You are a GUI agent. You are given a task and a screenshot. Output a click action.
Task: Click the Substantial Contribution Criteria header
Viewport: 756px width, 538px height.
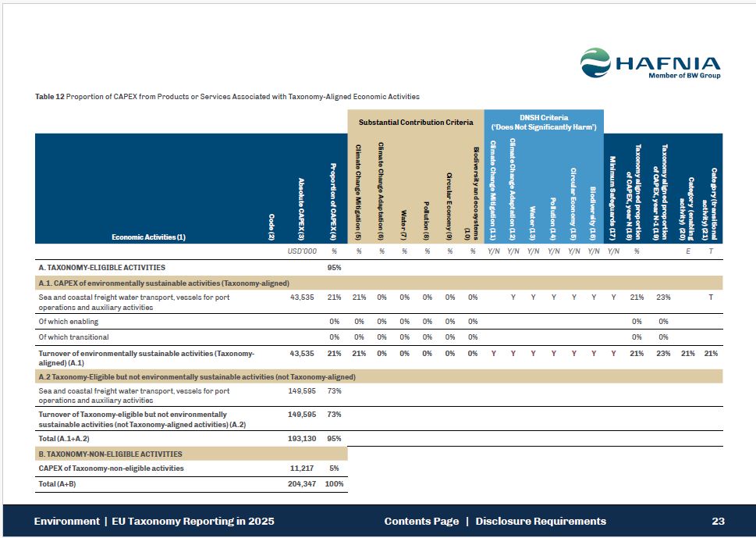415,122
